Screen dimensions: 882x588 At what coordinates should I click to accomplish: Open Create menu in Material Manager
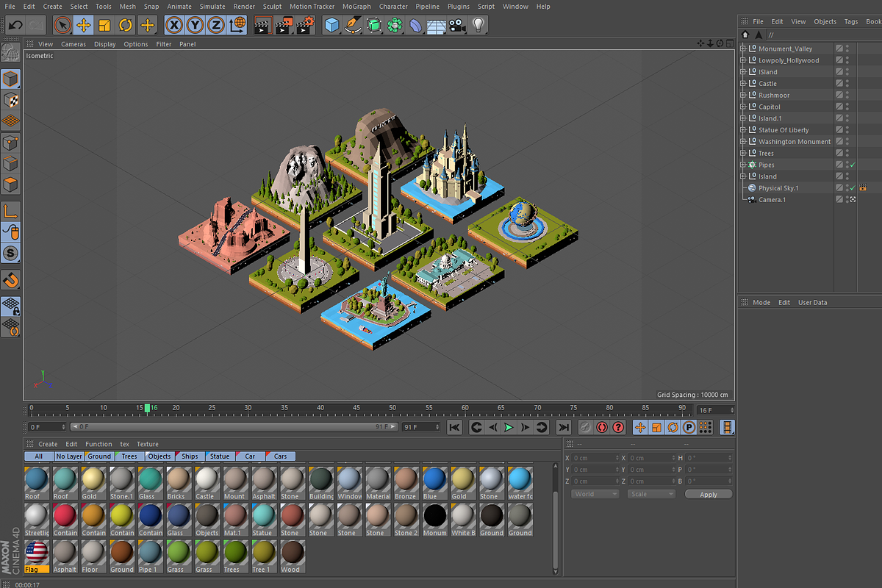pos(48,444)
